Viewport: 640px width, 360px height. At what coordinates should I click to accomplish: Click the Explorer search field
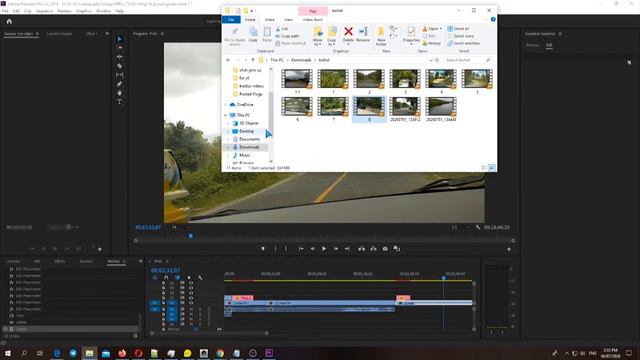467,60
